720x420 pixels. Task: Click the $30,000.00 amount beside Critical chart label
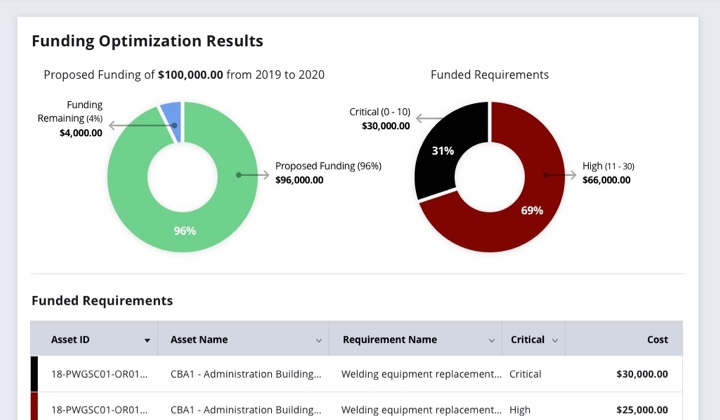(x=386, y=126)
